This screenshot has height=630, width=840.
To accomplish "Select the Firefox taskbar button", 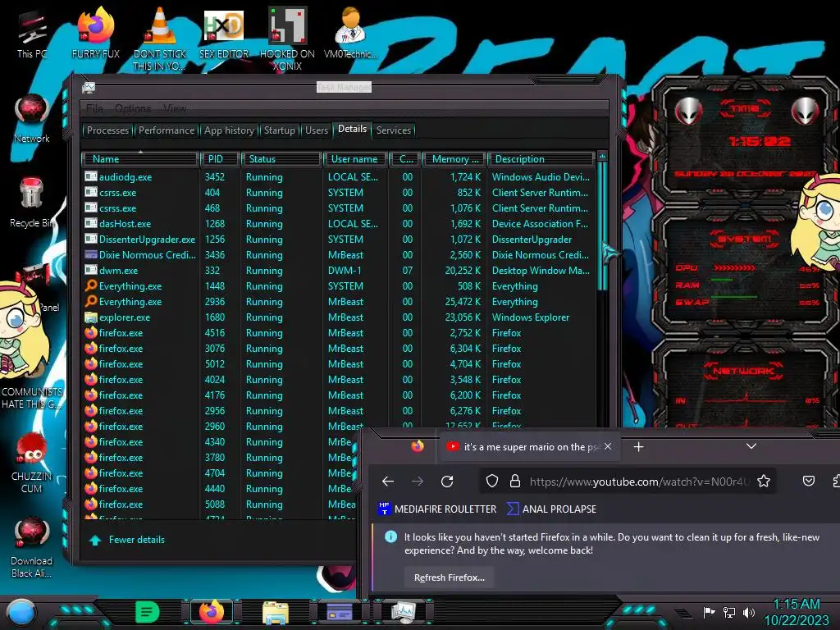I will (x=212, y=612).
